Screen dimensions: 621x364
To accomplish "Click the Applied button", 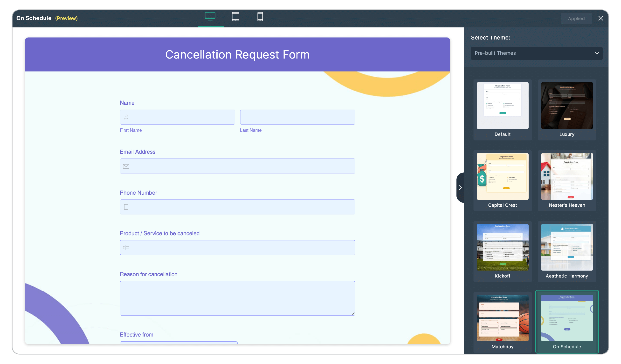I will coord(576,18).
